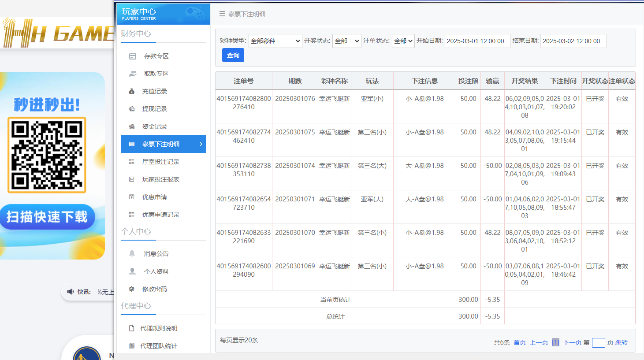Open the 注单状态 order status dropdown
The height and width of the screenshot is (360, 644).
(x=403, y=41)
